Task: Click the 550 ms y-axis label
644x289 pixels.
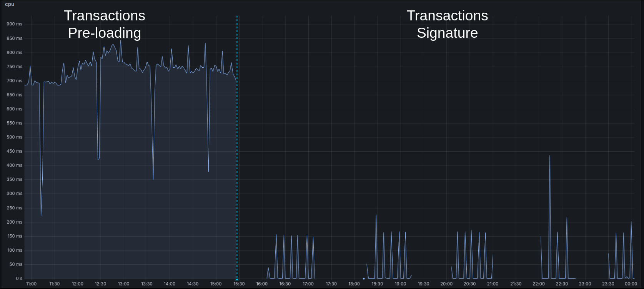Action: click(14, 123)
